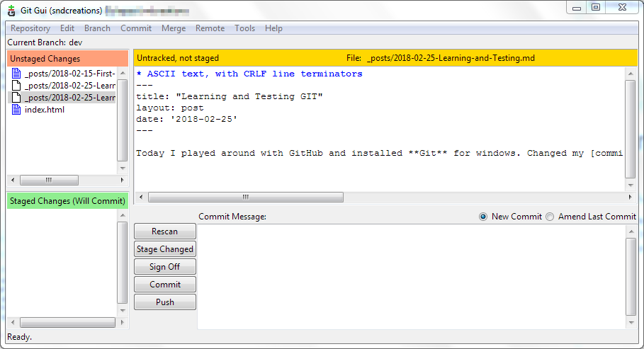The width and height of the screenshot is (644, 349).
Task: Click horizontal scrollbar thumb under staged changes list
Action: tap(67, 322)
